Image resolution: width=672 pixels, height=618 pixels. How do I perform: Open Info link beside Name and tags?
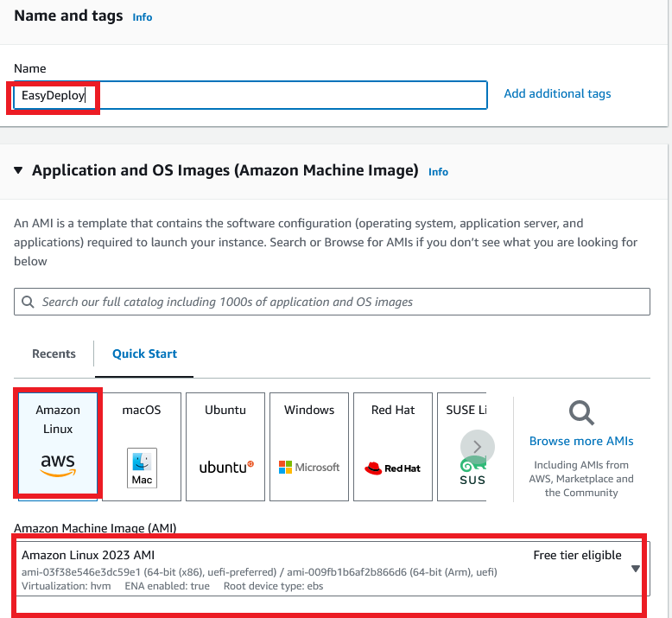[143, 17]
